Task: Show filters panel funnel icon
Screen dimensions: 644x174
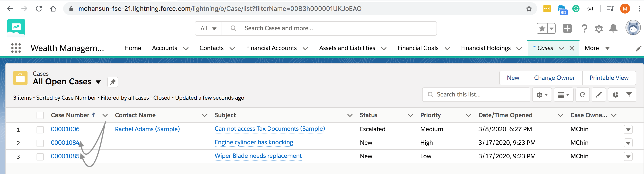Action: (x=629, y=94)
